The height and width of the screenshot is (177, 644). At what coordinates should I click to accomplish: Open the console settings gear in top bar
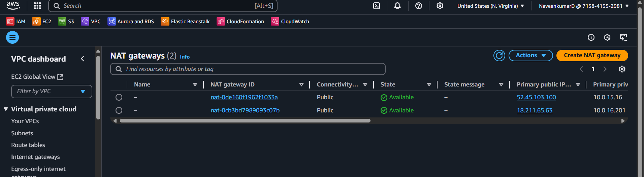pyautogui.click(x=440, y=6)
